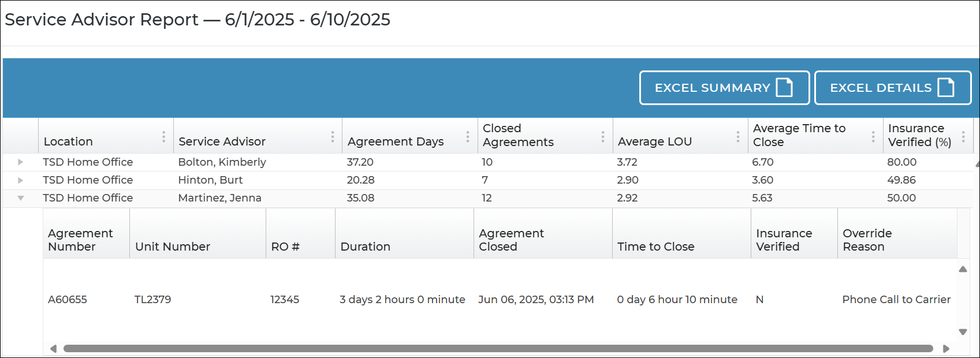
Task: Expand the Hinton, Burt row details
Action: click(20, 180)
